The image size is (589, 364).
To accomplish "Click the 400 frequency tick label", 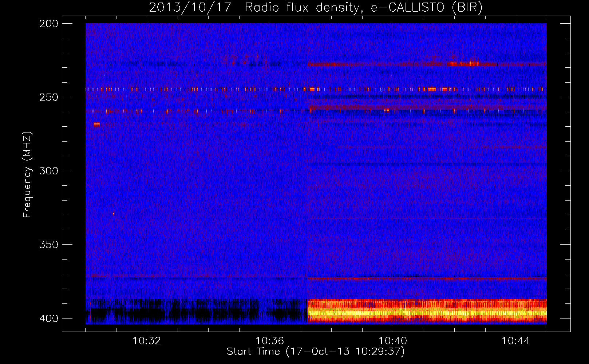I will coord(49,318).
